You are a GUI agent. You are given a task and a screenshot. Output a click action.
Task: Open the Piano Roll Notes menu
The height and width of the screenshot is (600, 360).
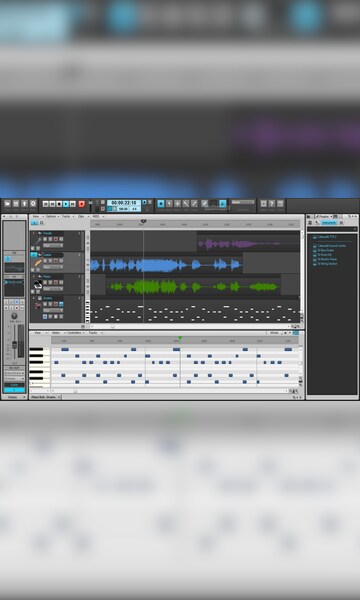point(56,333)
